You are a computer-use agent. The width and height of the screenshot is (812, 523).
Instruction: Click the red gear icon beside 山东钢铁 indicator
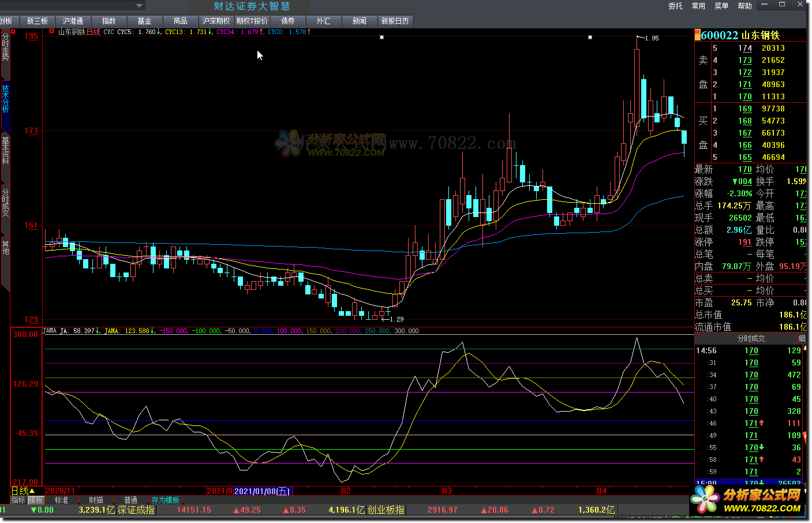(x=51, y=32)
